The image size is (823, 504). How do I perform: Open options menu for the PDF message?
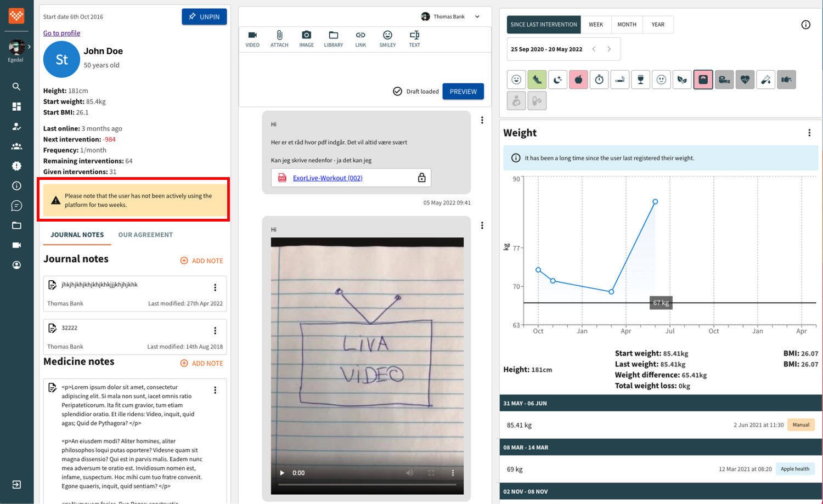482,120
